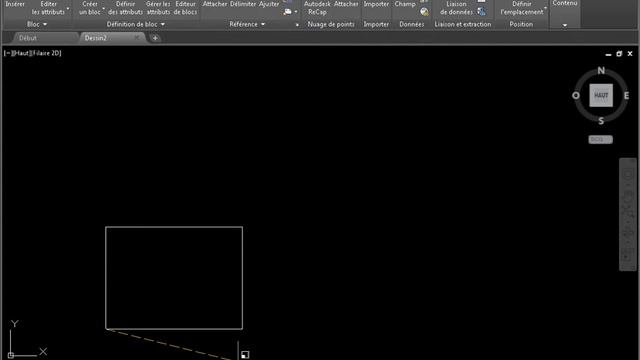The width and height of the screenshot is (640, 360).
Task: Expand the Editer les attributs dropdown arrow
Action: pyautogui.click(x=68, y=8)
